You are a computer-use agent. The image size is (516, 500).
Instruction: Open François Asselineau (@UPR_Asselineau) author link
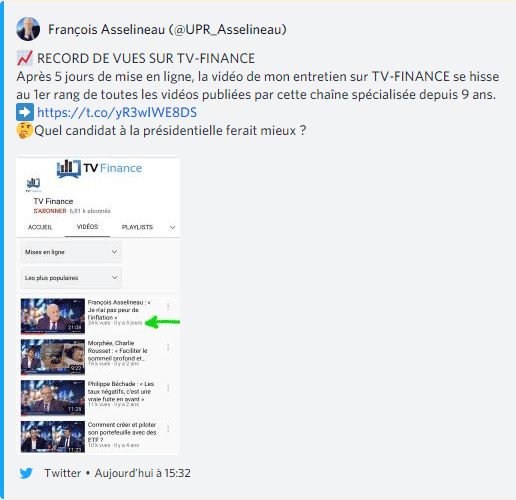(167, 29)
